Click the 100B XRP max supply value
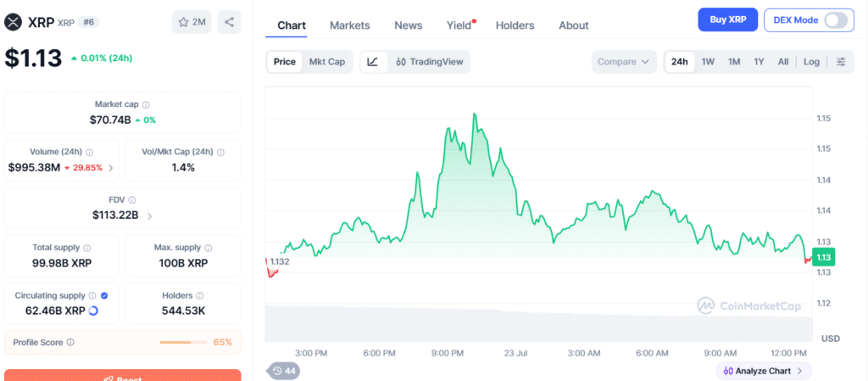Screen dimensions: 868x381 [183, 263]
